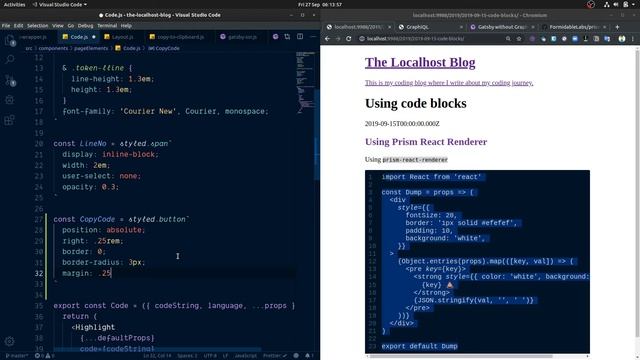
Task: Open the Visual Studio Code app menu dropdown
Action: (x=60, y=4)
